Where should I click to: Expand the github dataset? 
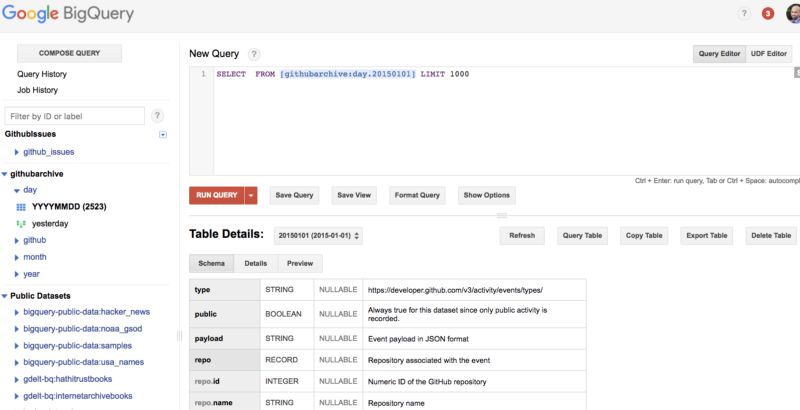[x=17, y=240]
